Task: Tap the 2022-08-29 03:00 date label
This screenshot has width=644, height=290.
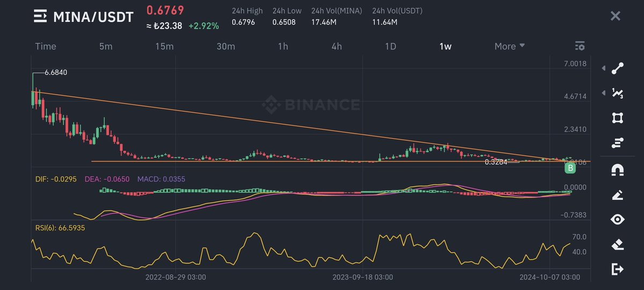Action: [175, 277]
